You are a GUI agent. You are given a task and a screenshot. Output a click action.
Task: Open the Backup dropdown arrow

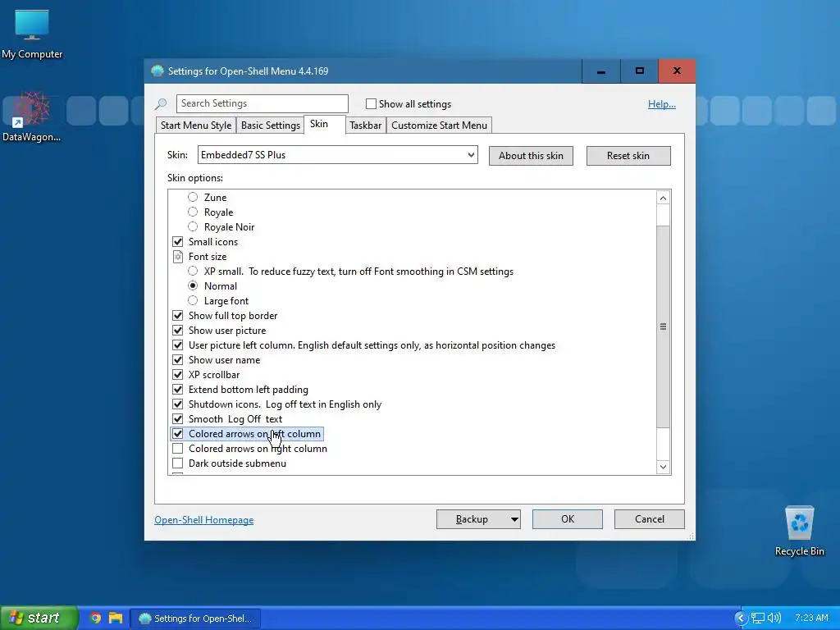(514, 519)
